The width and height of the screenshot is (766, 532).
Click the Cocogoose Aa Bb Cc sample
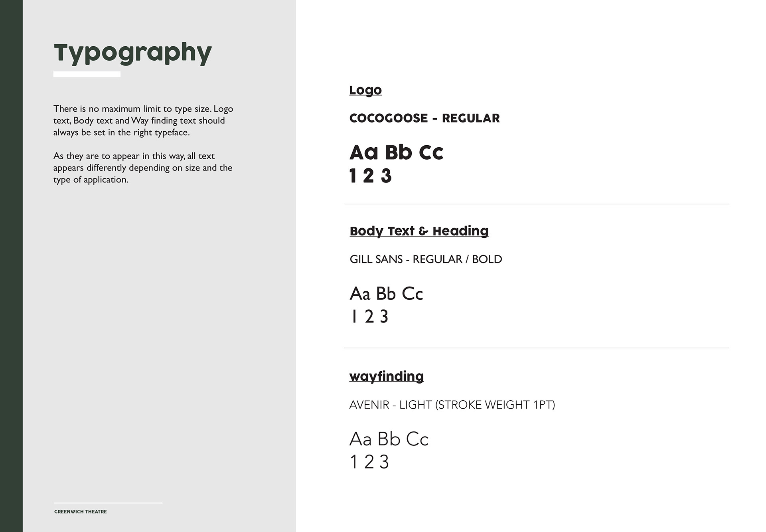coord(396,152)
